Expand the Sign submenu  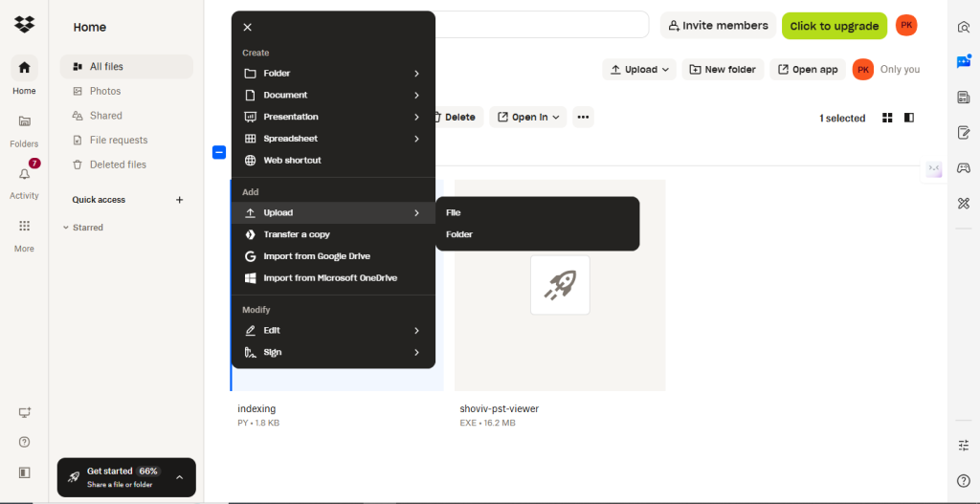point(333,352)
